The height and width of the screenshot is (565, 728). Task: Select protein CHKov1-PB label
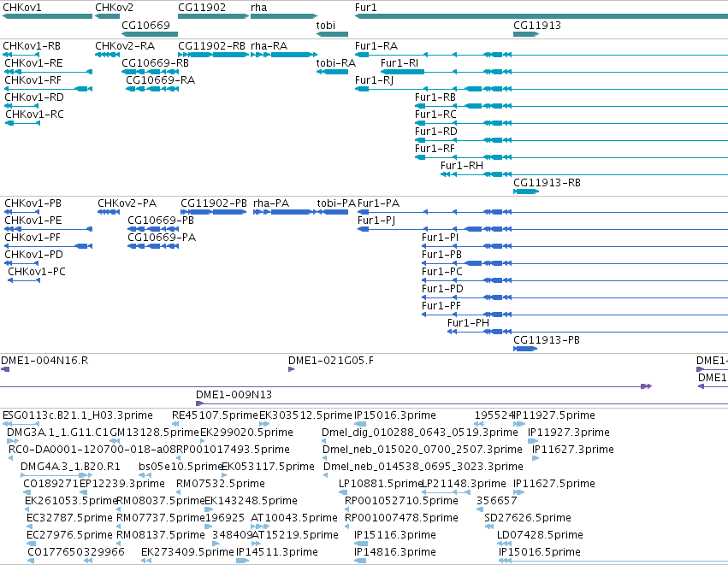click(x=33, y=203)
